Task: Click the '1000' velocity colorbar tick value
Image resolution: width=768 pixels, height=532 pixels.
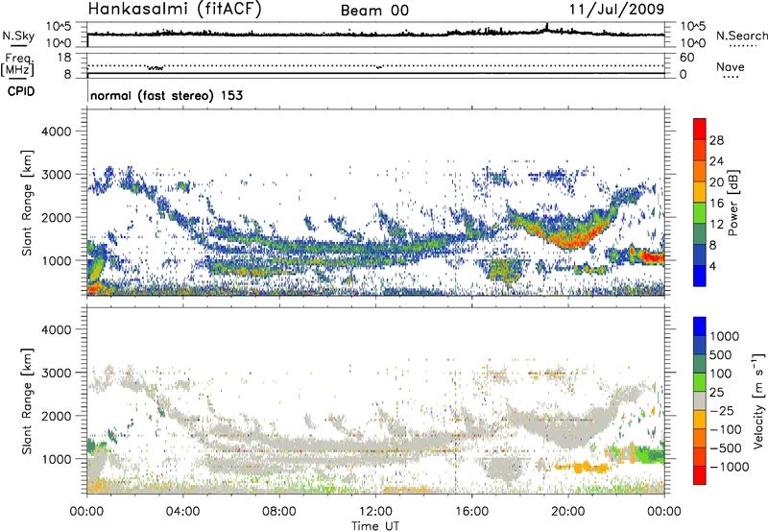Action: click(x=725, y=336)
